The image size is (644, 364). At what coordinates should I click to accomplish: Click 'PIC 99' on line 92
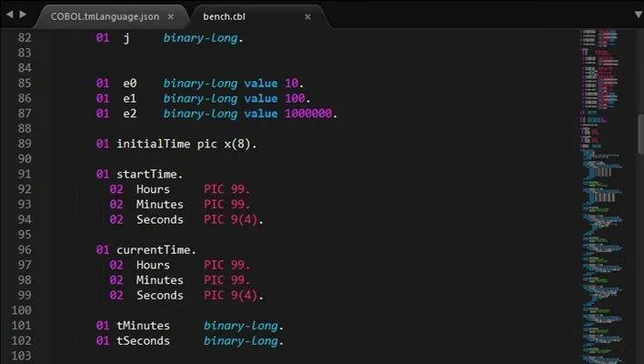pyautogui.click(x=225, y=189)
